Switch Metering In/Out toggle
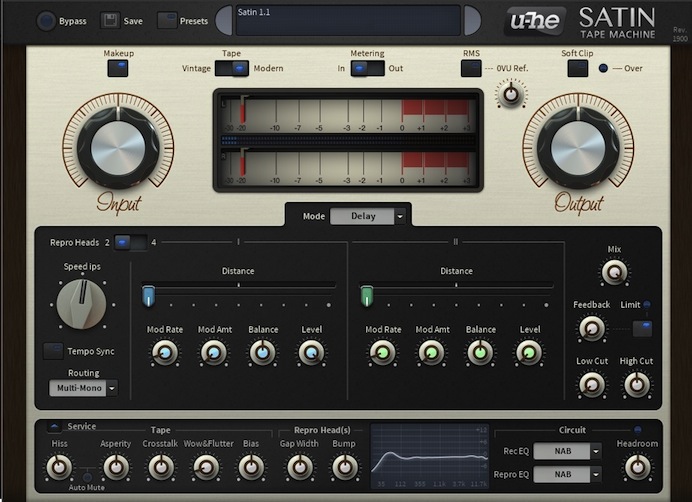Screen dimensions: 692x502 [368, 68]
